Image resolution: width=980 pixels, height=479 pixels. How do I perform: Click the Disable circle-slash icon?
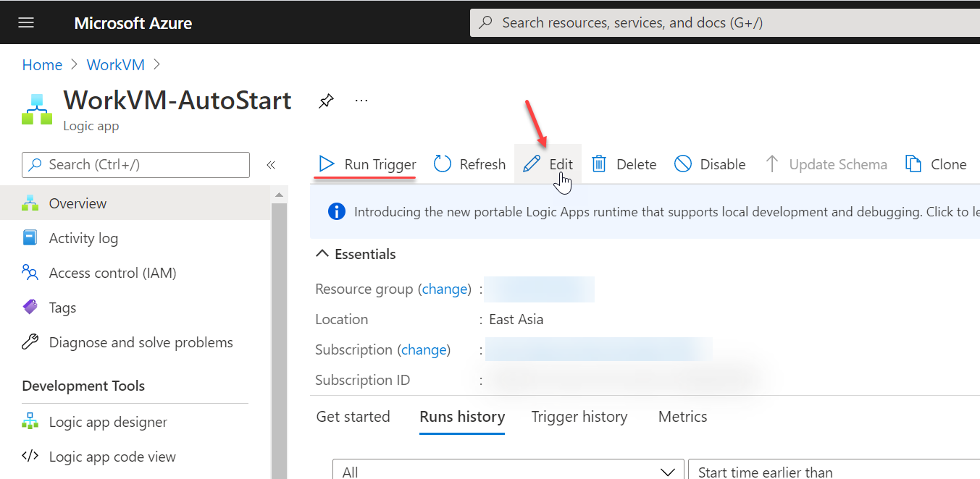click(x=682, y=164)
